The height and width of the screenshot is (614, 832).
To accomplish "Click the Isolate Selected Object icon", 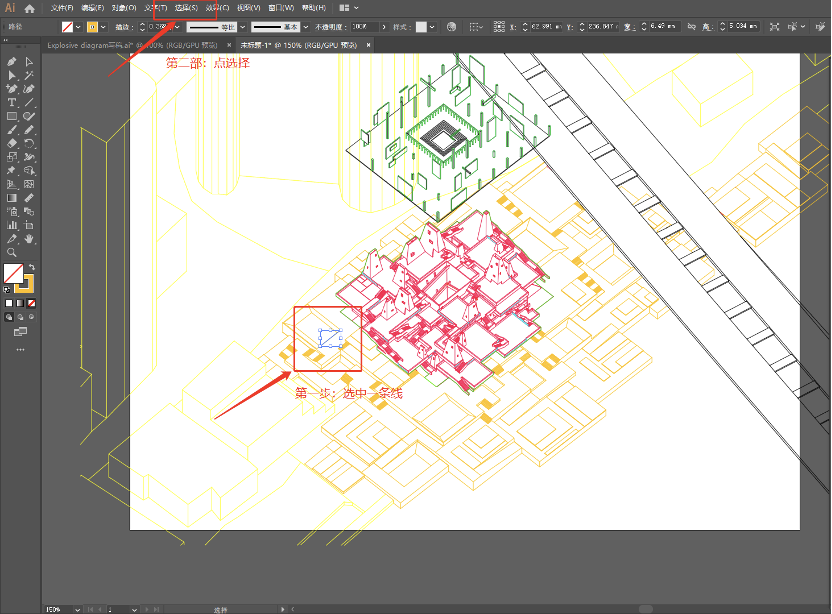I will click(x=774, y=27).
